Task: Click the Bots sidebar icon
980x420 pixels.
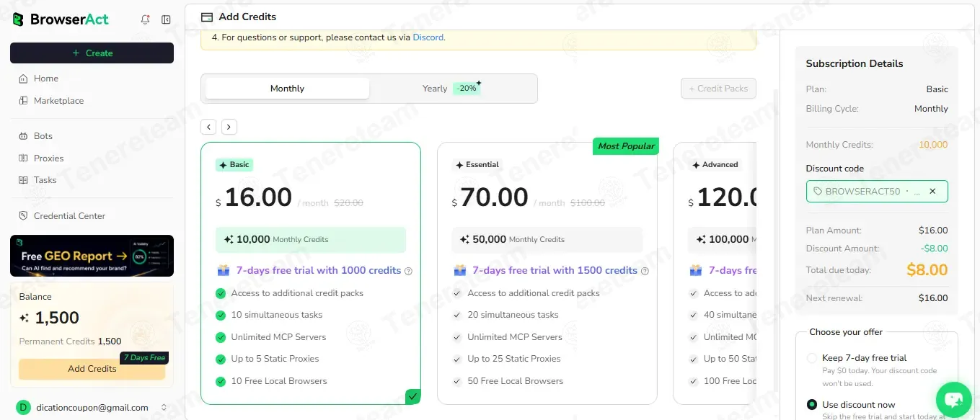Action: [24, 136]
